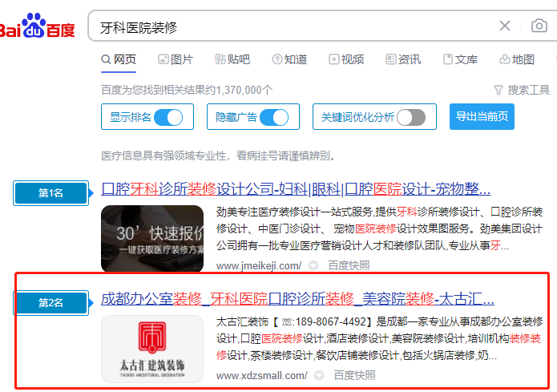Open the 文库 tab

460,59
